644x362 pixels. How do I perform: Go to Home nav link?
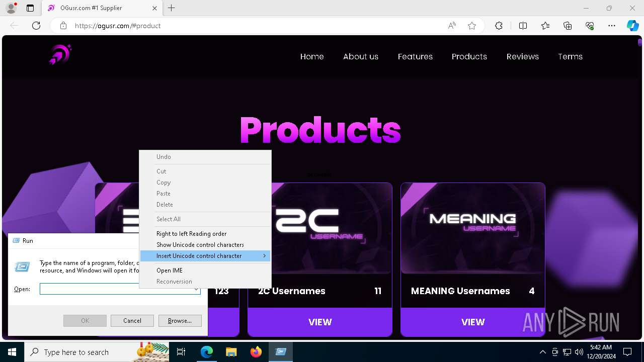[x=312, y=56]
